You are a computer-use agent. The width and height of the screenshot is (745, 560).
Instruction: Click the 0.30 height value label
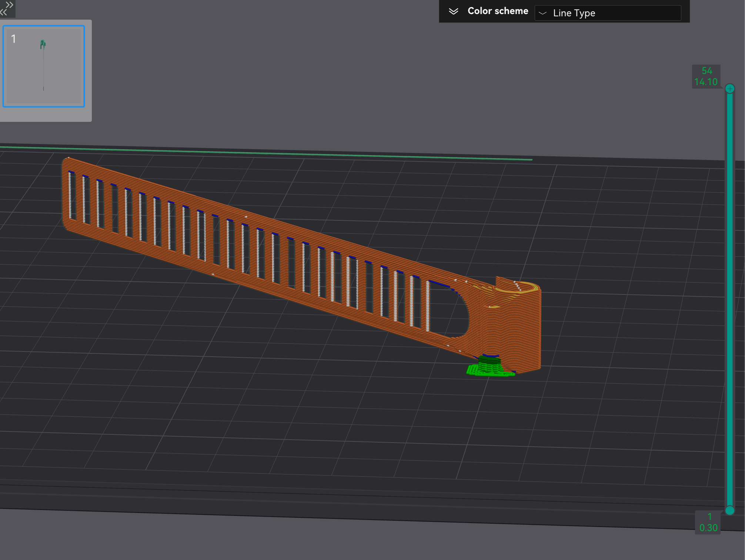pyautogui.click(x=708, y=527)
